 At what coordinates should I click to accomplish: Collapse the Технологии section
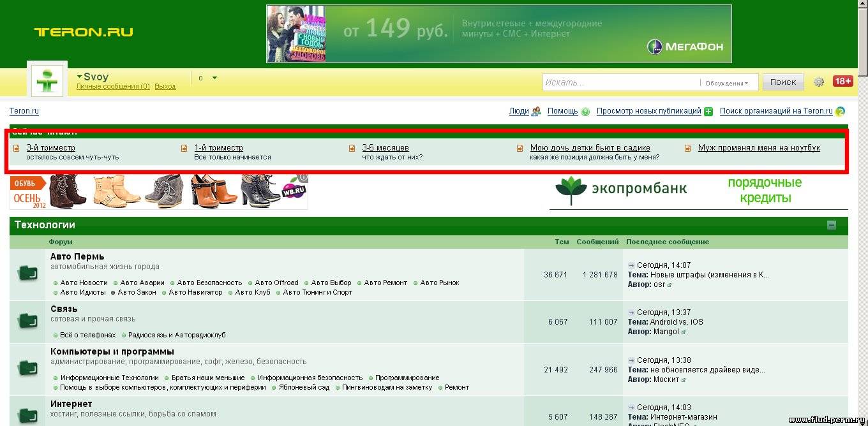click(x=831, y=225)
